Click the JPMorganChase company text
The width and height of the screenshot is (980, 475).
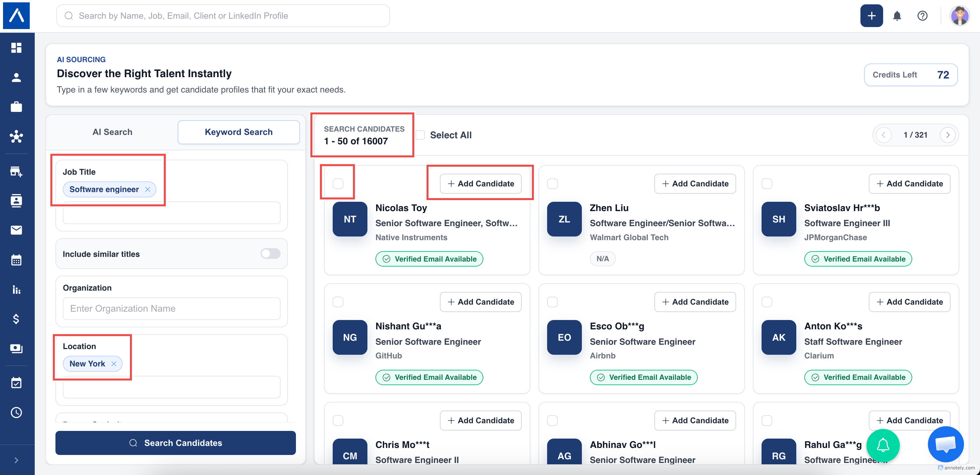point(835,237)
